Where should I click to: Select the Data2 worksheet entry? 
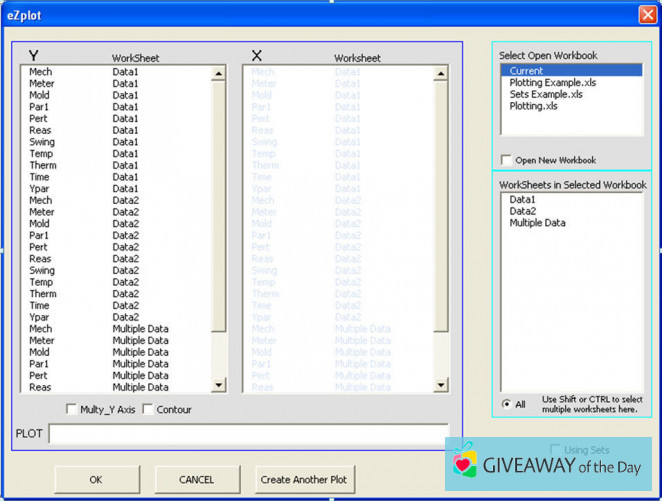(523, 211)
